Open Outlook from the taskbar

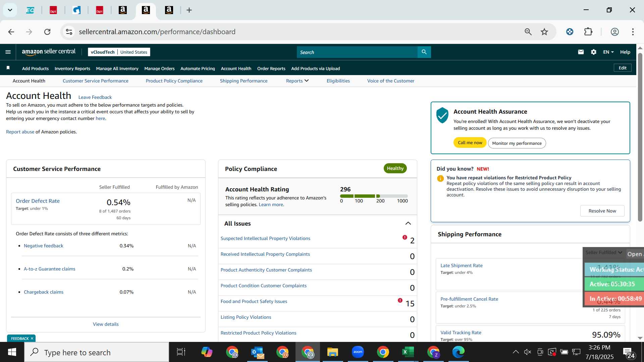click(x=257, y=352)
